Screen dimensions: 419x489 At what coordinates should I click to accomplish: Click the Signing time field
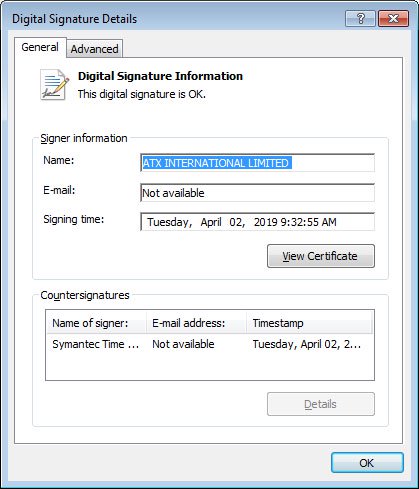point(257,222)
